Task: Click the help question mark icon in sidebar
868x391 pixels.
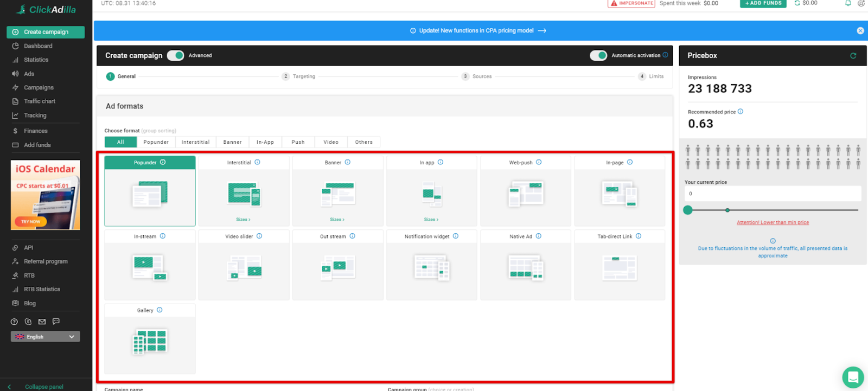Action: 15,322
